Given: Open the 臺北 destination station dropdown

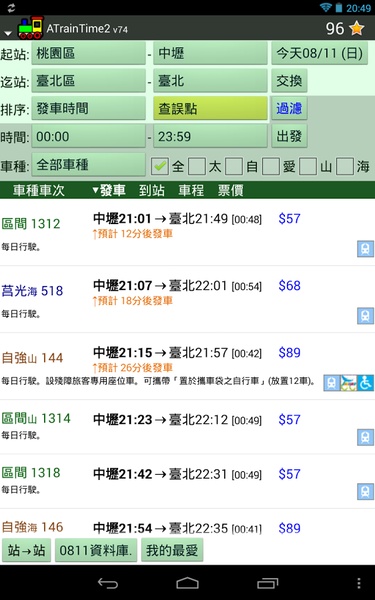Looking at the screenshot, I should [210, 81].
